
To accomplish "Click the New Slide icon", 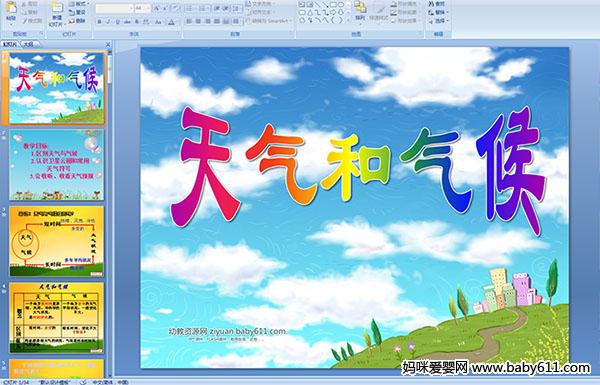I will 57,8.
